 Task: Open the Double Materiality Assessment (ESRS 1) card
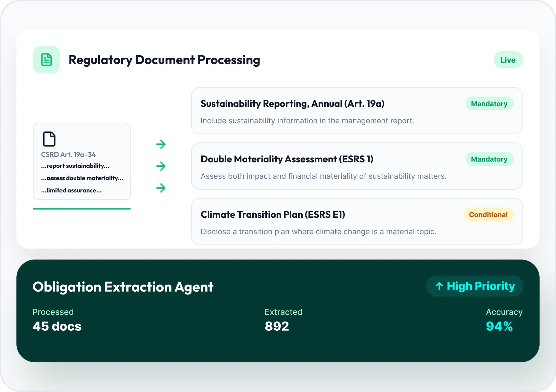[357, 166]
